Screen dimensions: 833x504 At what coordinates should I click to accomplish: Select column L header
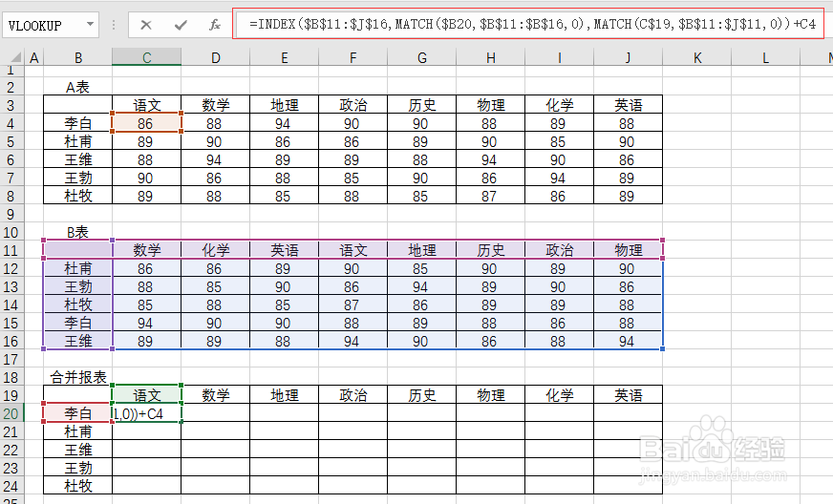pos(765,57)
